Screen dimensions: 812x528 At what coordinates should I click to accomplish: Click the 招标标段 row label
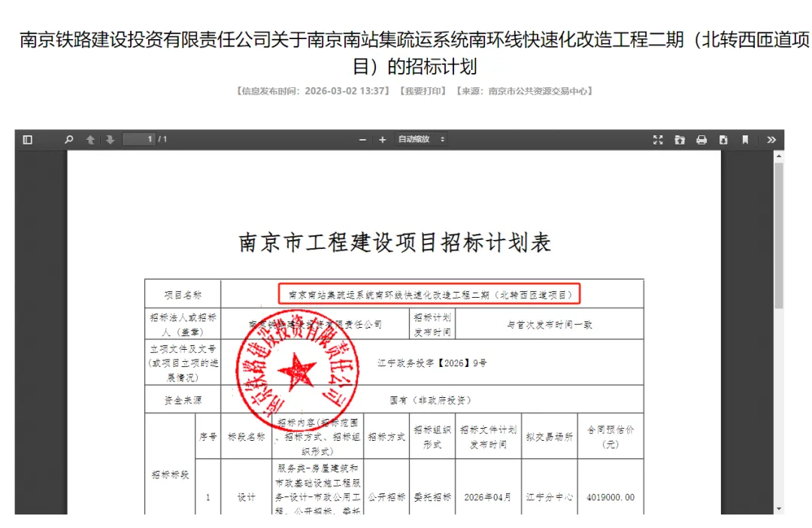[171, 475]
